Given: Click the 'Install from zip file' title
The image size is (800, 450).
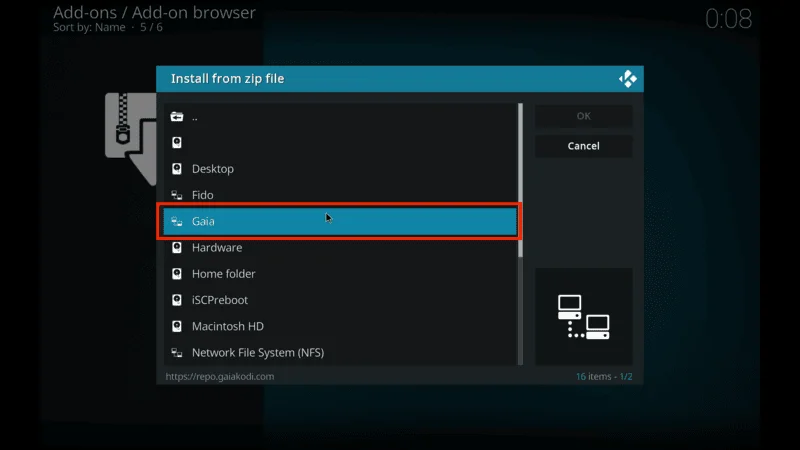Looking at the screenshot, I should pyautogui.click(x=228, y=79).
